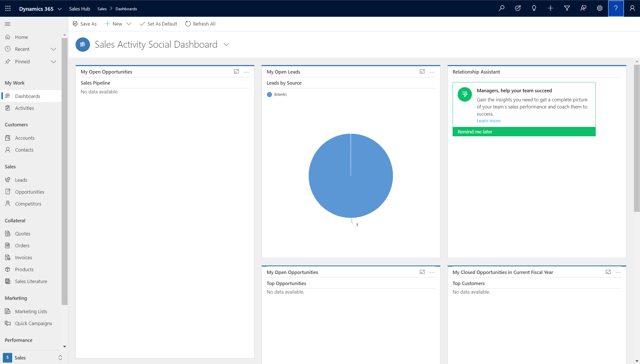This screenshot has width=640, height=364.
Task: Expand the Pinned list chevron
Action: (53, 62)
